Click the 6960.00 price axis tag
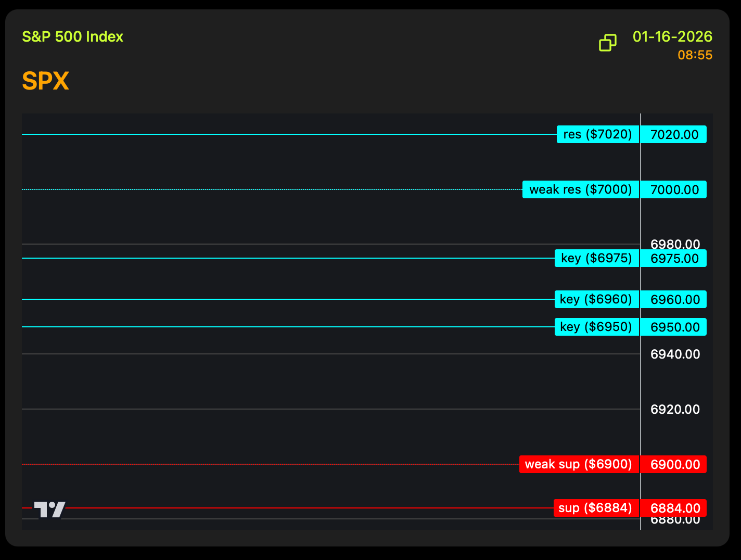The width and height of the screenshot is (741, 560). [674, 300]
